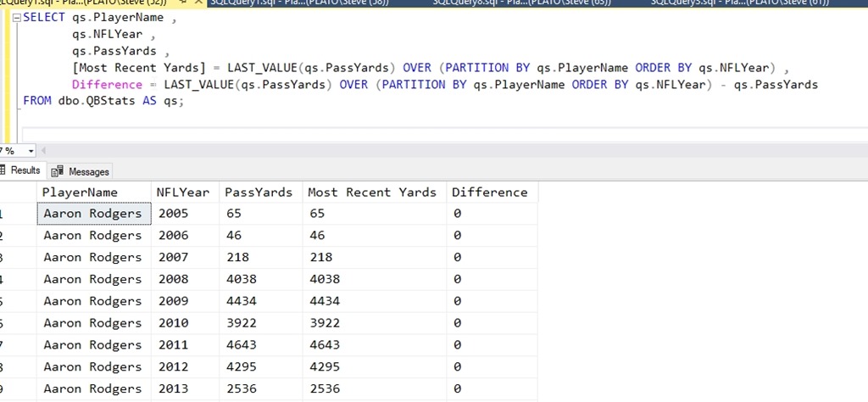Select the PassYards column header
The height and width of the screenshot is (402, 868).
pyautogui.click(x=259, y=193)
